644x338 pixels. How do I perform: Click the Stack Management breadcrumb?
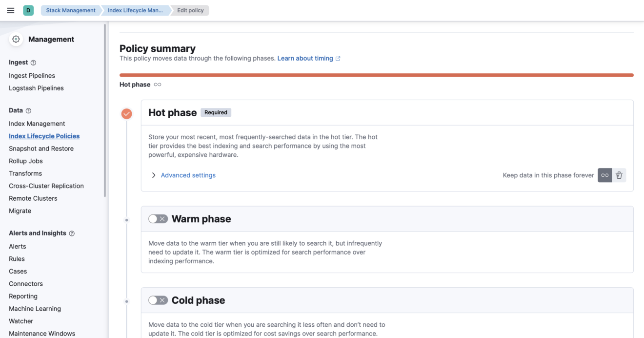pyautogui.click(x=70, y=10)
